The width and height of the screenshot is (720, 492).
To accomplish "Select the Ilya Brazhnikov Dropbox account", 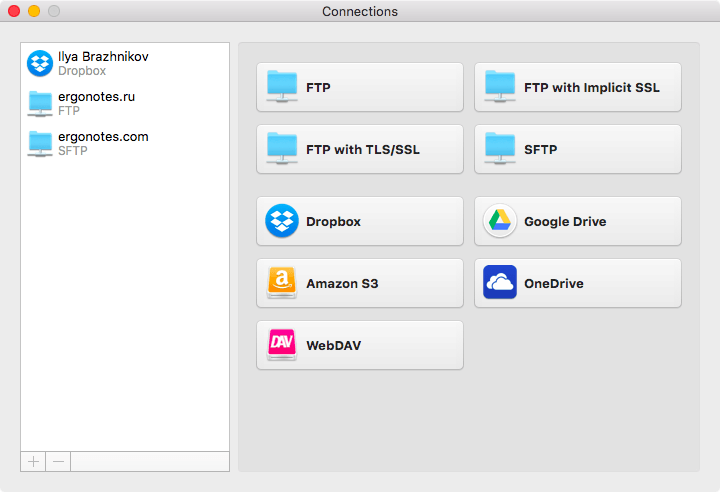I will coord(125,63).
